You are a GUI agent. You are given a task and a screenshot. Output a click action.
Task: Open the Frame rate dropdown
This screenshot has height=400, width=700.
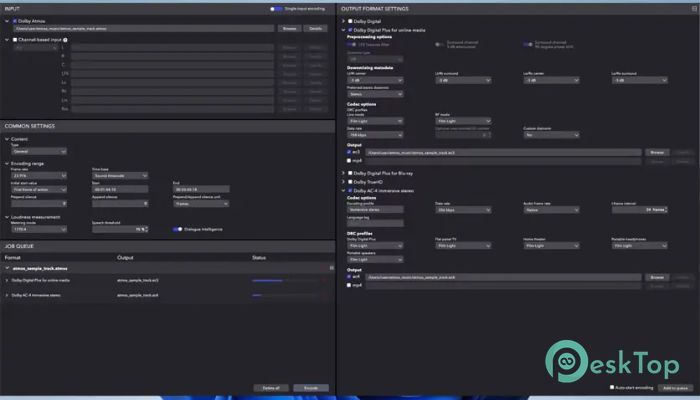coord(39,175)
